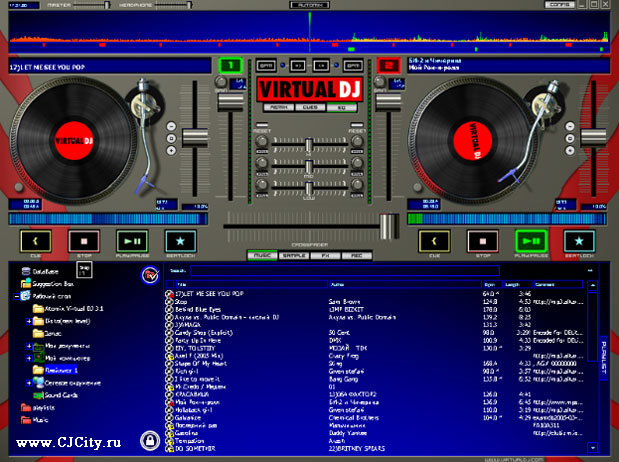Open the vertical Playlist side tab
The height and width of the screenshot is (462, 619).
[603, 358]
